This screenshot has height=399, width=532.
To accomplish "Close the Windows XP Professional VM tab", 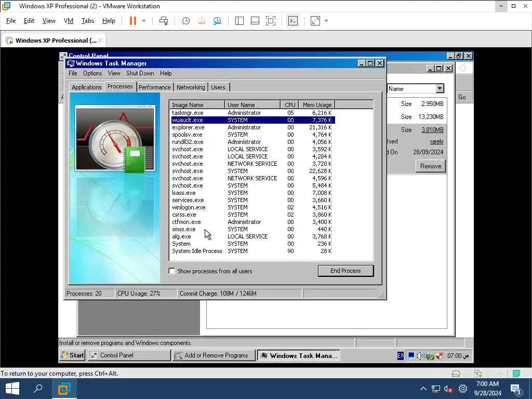I will click(x=100, y=41).
